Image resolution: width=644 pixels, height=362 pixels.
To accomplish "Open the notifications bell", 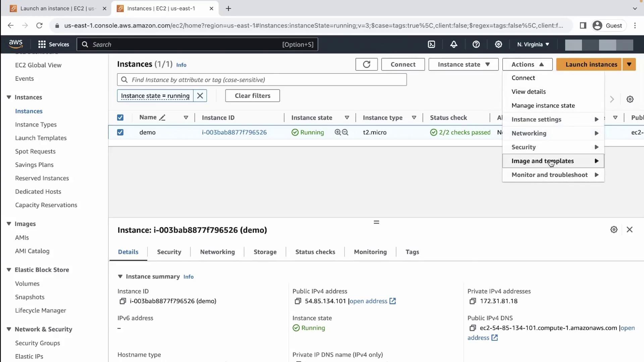I will pyautogui.click(x=453, y=44).
